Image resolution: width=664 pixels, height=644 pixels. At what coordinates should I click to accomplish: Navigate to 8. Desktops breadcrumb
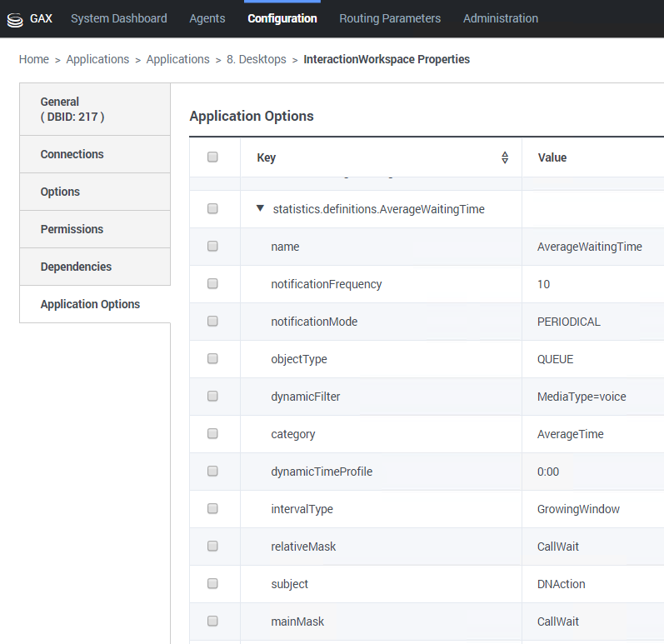click(256, 59)
